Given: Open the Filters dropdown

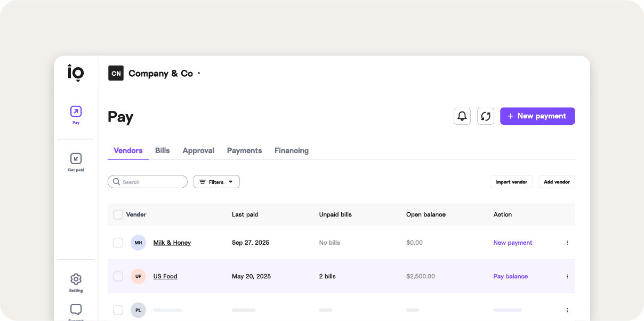Looking at the screenshot, I should (x=216, y=182).
